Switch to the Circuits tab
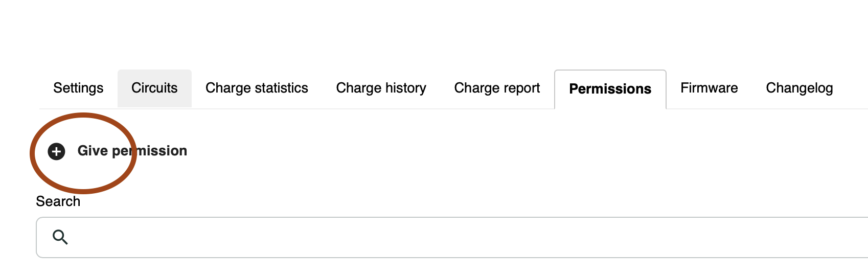The height and width of the screenshot is (274, 868). (154, 88)
